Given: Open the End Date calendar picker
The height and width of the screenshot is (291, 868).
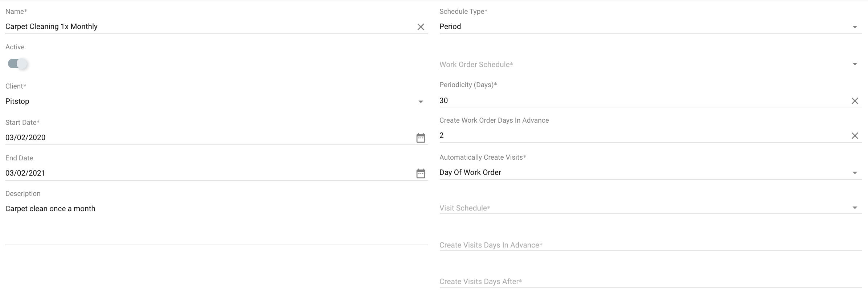Looking at the screenshot, I should click(x=421, y=173).
